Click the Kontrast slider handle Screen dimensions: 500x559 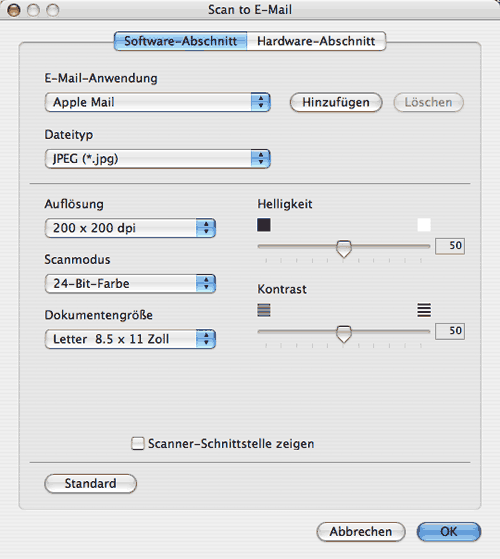click(344, 334)
